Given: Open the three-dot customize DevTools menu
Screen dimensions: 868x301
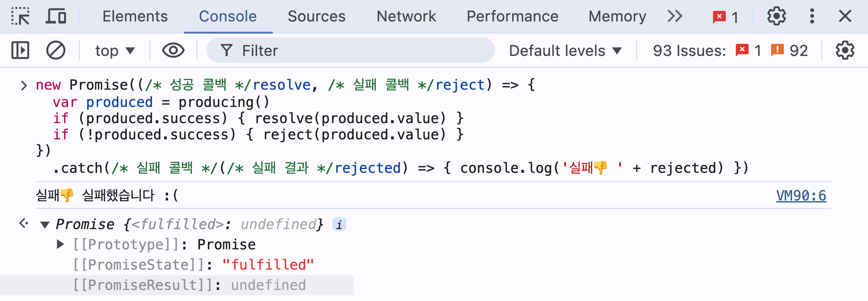Looking at the screenshot, I should click(x=812, y=17).
